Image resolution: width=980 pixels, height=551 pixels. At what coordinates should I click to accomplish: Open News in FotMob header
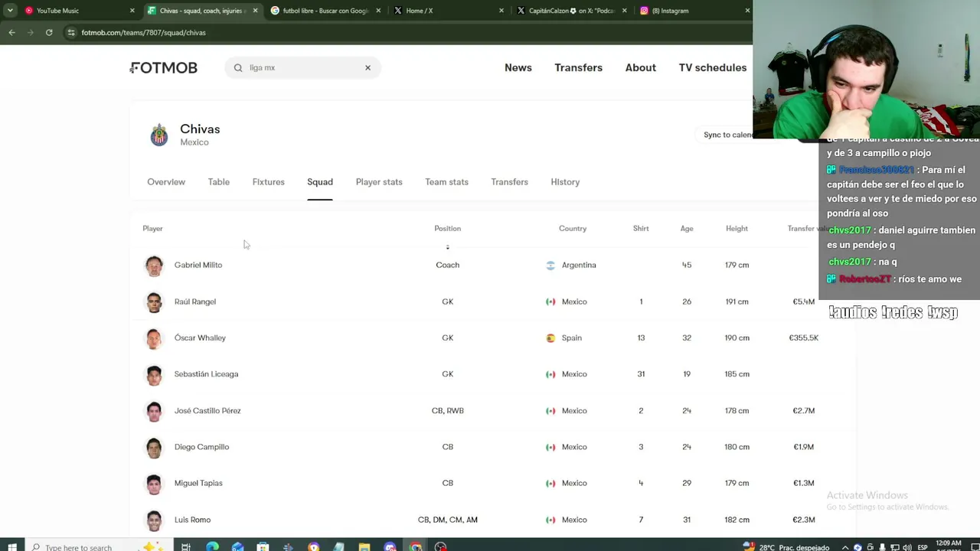tap(518, 67)
